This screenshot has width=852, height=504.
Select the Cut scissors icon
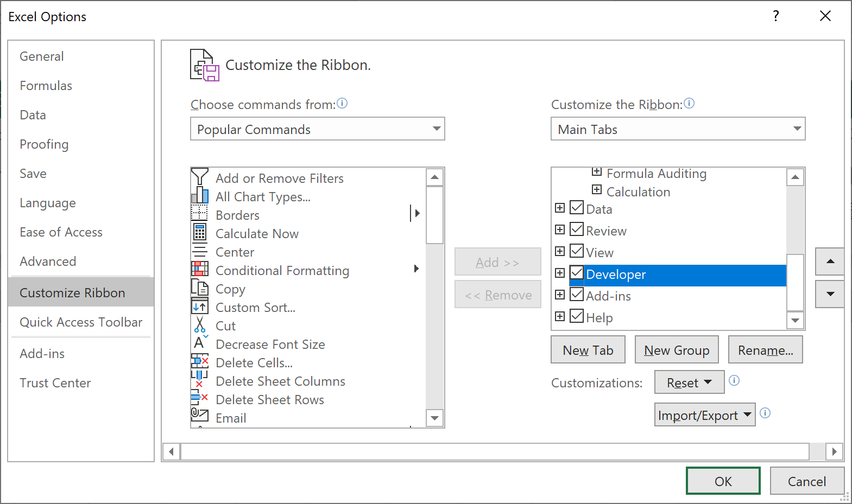click(x=199, y=325)
